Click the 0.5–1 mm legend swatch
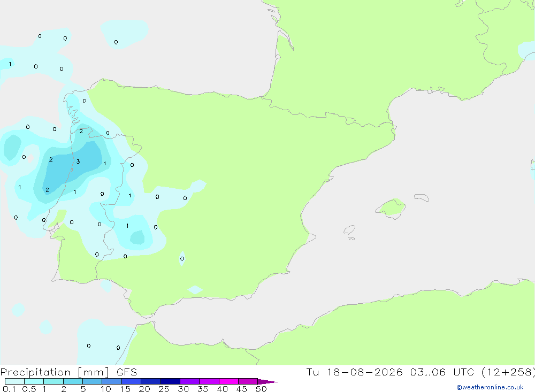 tap(34, 381)
